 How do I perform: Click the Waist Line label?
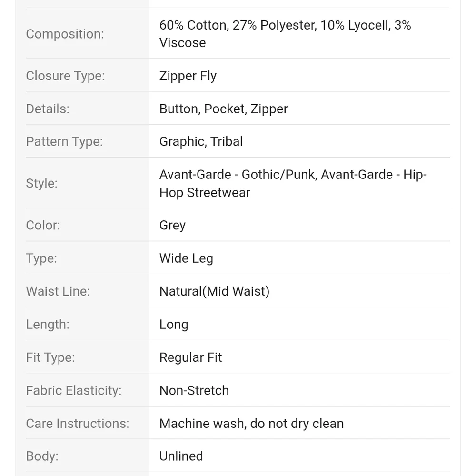click(58, 291)
